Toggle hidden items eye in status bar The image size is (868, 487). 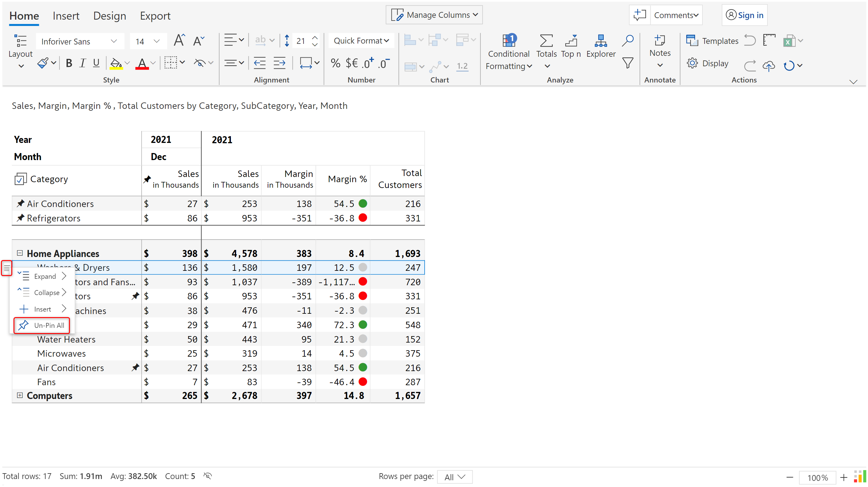point(208,476)
